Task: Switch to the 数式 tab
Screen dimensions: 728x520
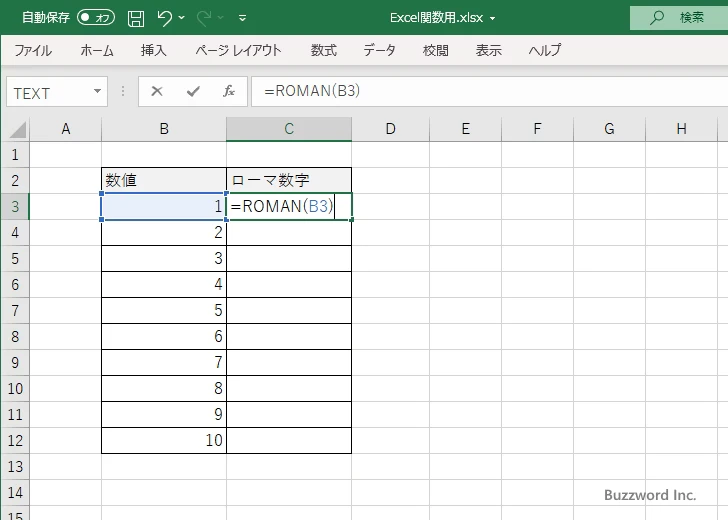Action: (x=324, y=50)
